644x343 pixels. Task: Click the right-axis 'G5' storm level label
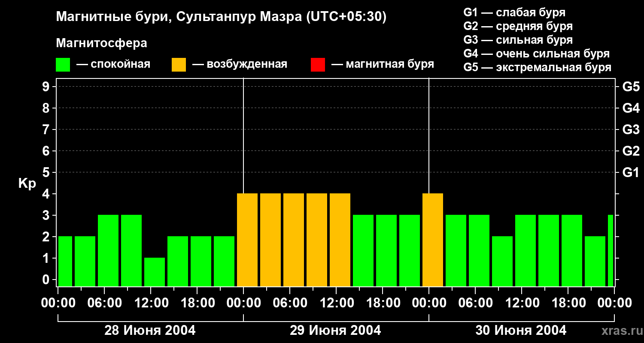[631, 87]
